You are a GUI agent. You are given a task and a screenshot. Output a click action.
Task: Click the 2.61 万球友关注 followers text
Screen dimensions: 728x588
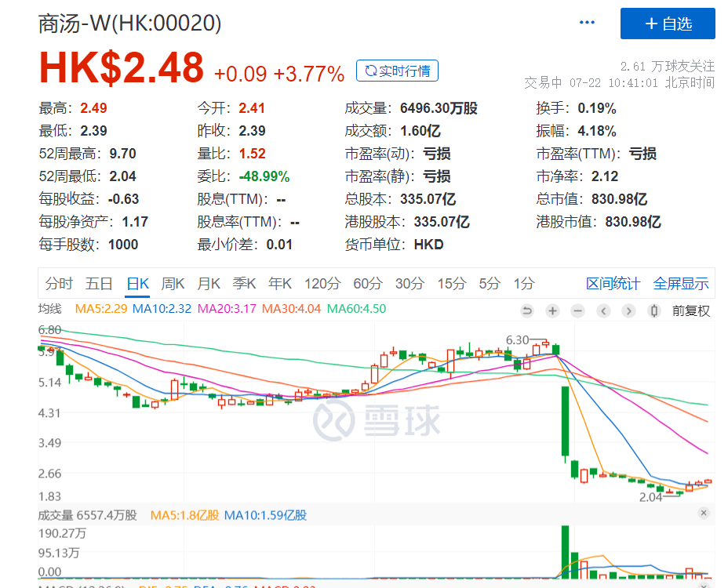(667, 67)
